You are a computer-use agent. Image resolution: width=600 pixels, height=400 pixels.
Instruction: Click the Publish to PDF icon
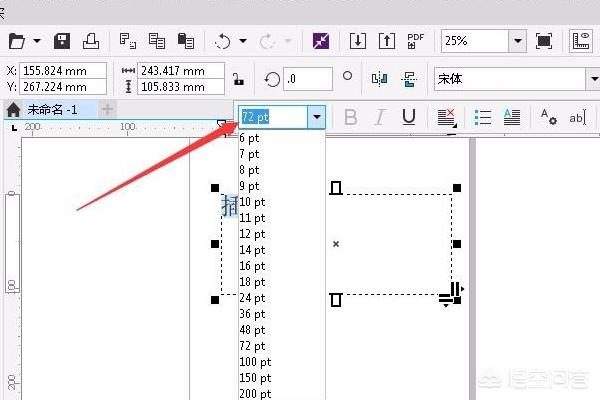point(416,41)
